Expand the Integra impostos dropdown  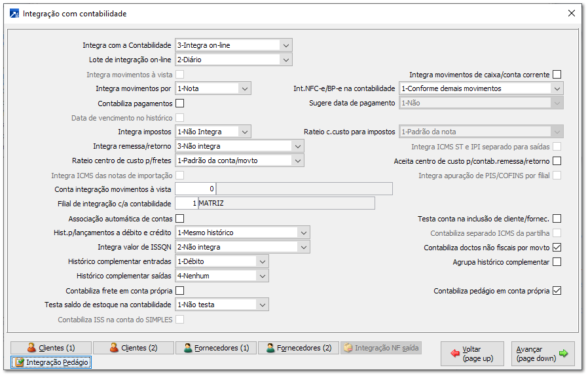[245, 132]
